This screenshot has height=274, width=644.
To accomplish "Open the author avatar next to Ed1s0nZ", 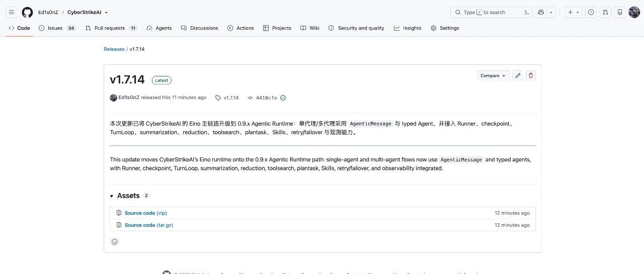I will pos(114,98).
